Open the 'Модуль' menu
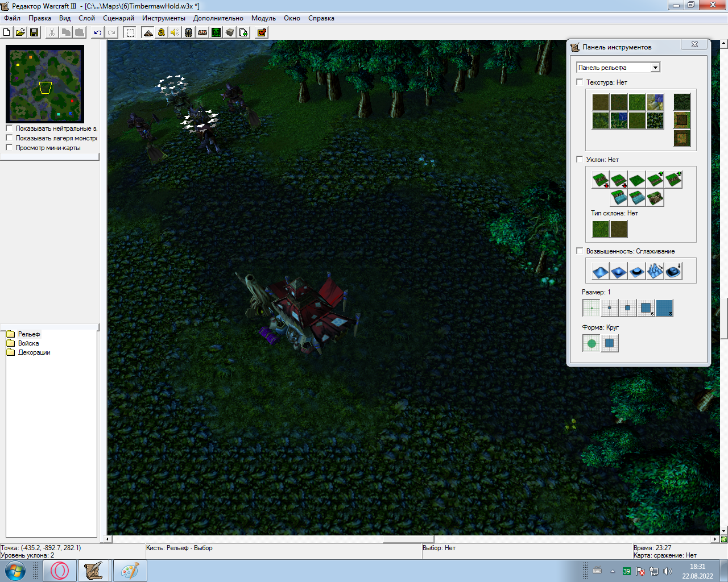The image size is (728, 582). coord(263,18)
